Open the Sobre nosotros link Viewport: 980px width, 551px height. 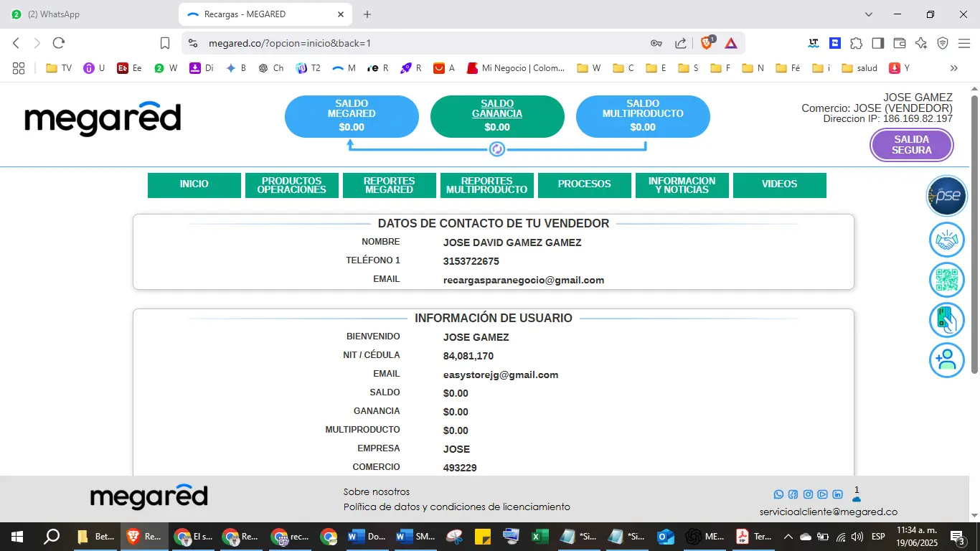(377, 492)
